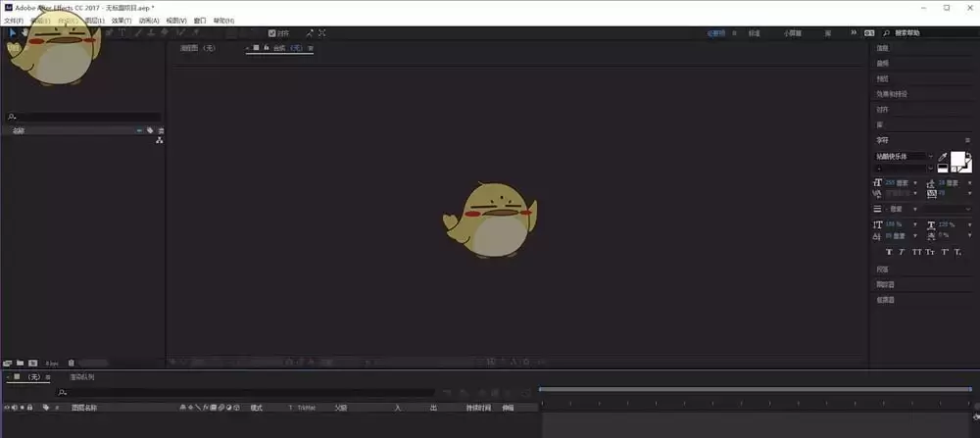Click the label column icon in timeline header
This screenshot has width=980, height=438.
coord(46,408)
